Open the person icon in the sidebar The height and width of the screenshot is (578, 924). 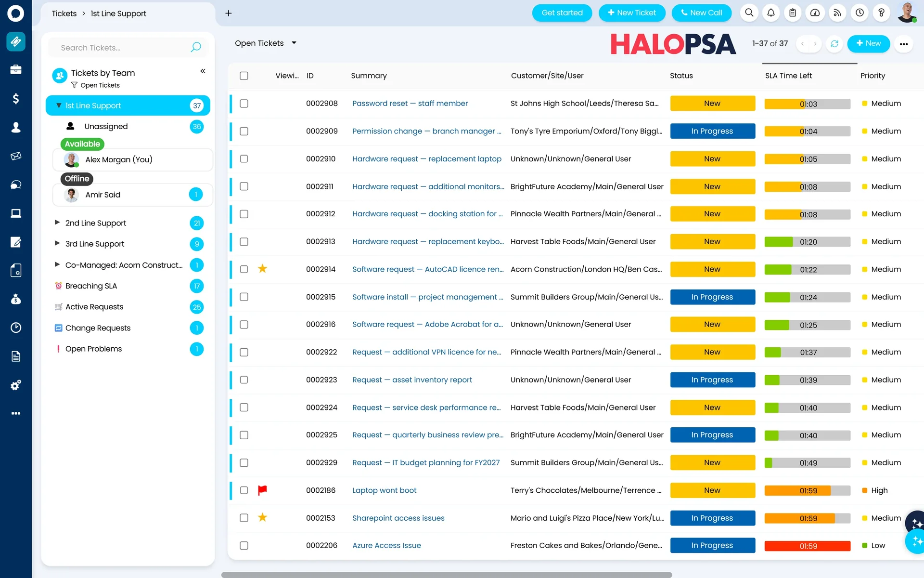tap(16, 127)
